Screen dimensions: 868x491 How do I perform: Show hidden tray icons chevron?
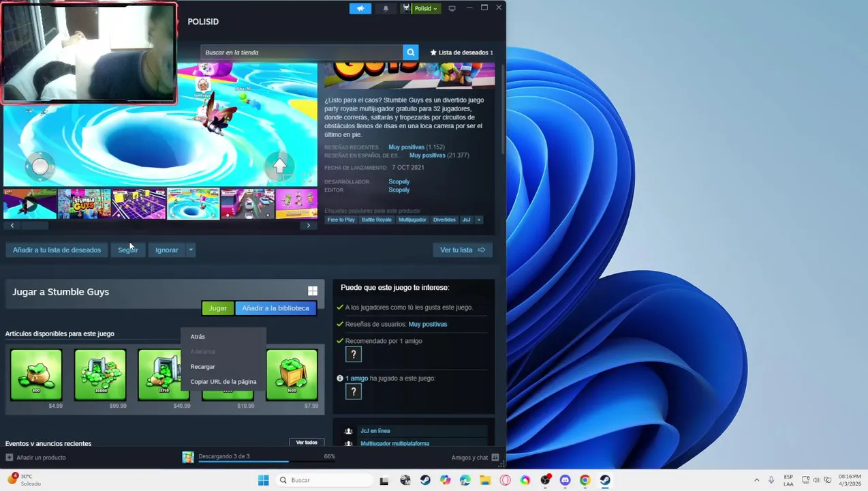click(x=756, y=480)
